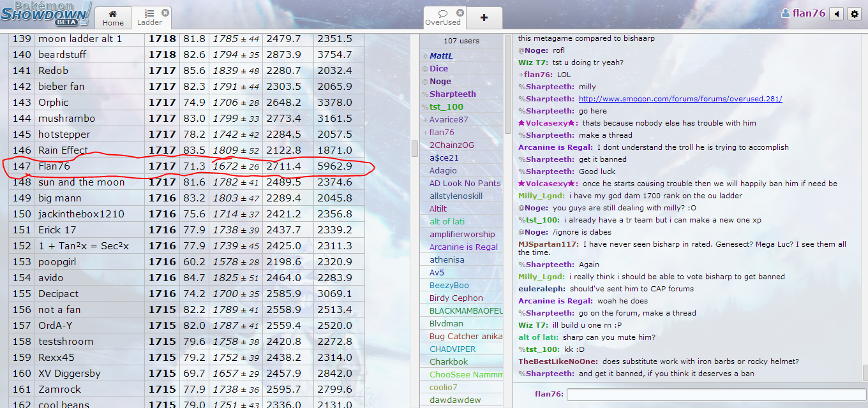The height and width of the screenshot is (408, 868).
Task: Switch to the Ladder tab
Action: click(150, 18)
